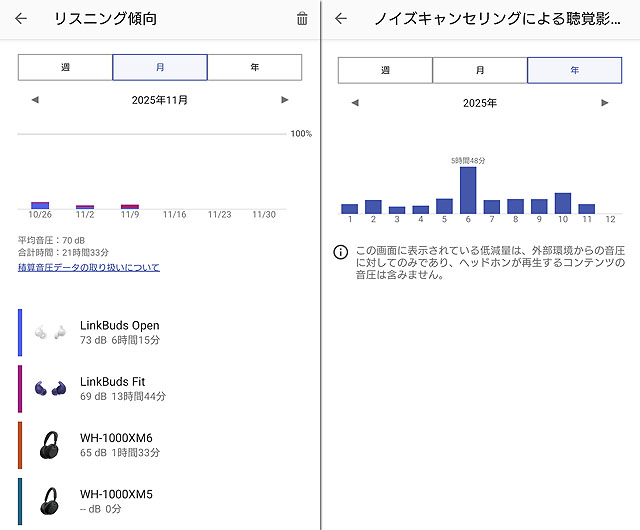Image resolution: width=640 pixels, height=530 pixels.
Task: Go to previous year arrow beside 2025年
Action: (x=355, y=103)
